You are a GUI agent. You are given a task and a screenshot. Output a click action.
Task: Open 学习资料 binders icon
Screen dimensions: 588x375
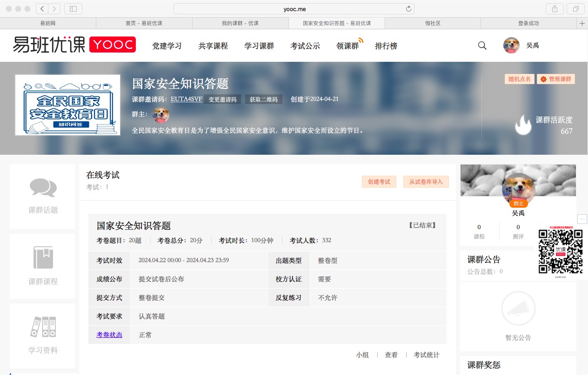pos(43,327)
